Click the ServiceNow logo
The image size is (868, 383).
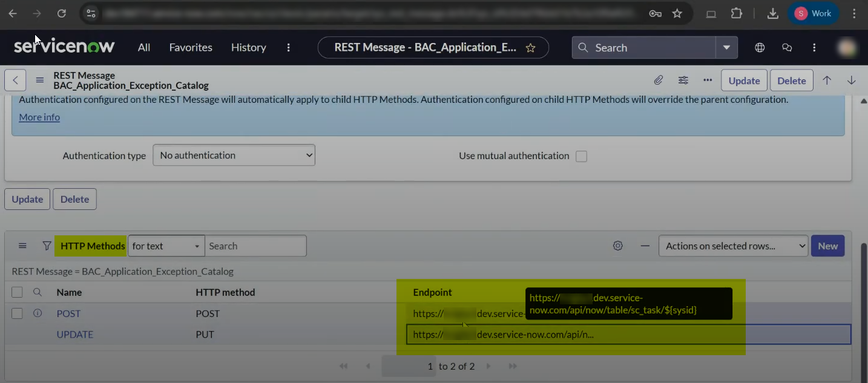(64, 47)
